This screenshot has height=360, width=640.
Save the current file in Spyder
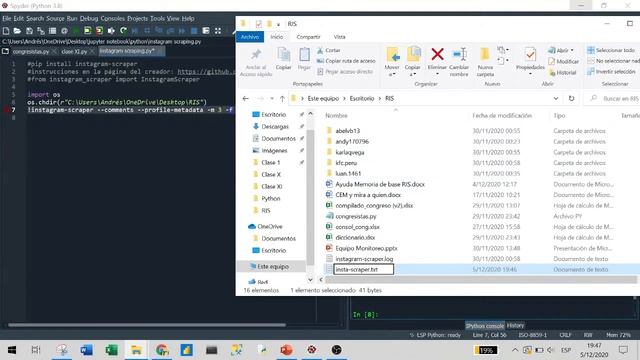coord(29,31)
